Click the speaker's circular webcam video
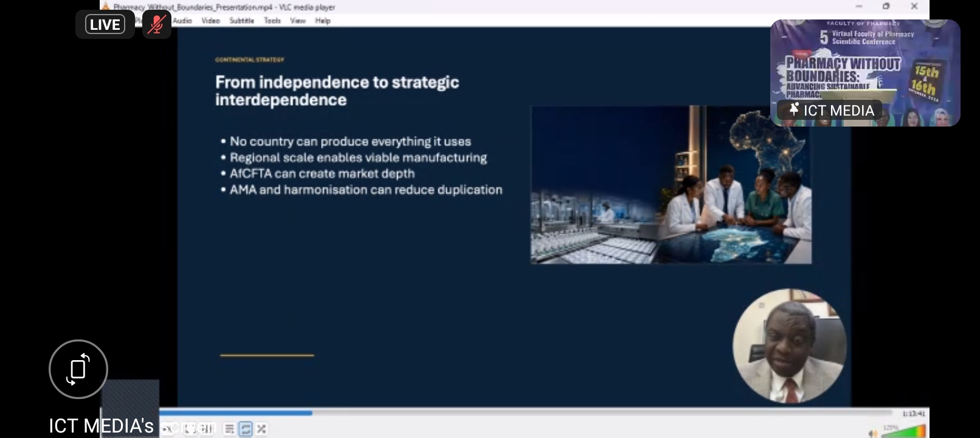 click(789, 346)
